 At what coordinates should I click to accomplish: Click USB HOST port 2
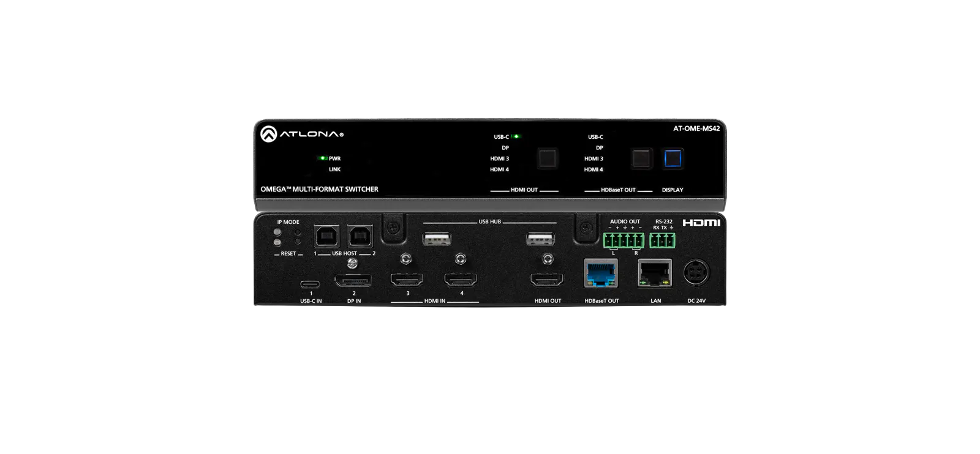[360, 236]
